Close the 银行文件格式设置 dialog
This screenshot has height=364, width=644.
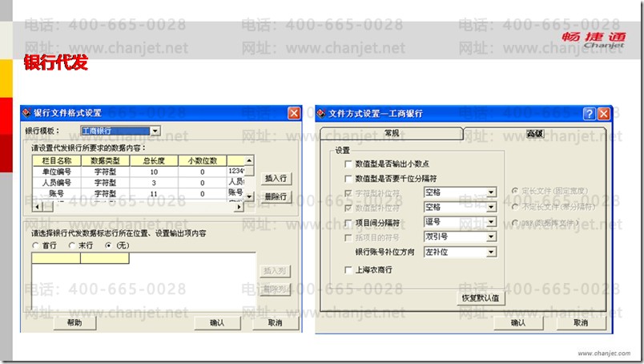(294, 113)
